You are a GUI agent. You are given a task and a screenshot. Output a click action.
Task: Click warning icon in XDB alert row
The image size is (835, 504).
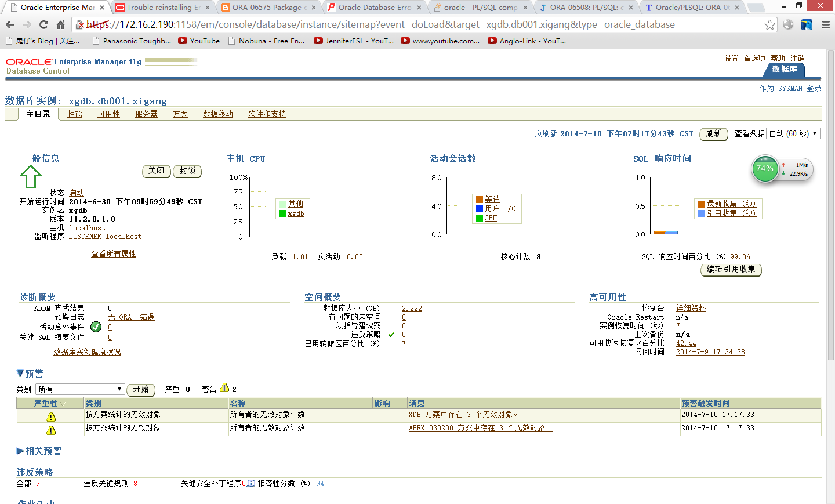(51, 417)
